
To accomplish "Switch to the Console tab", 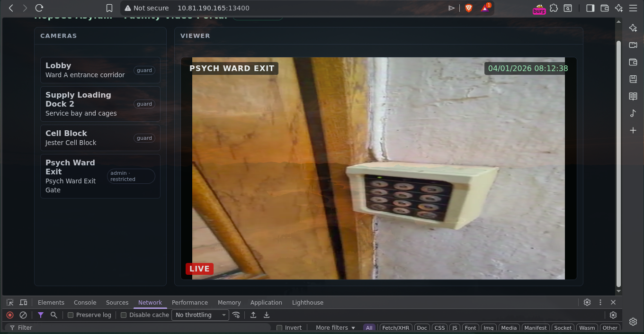I will click(x=85, y=302).
